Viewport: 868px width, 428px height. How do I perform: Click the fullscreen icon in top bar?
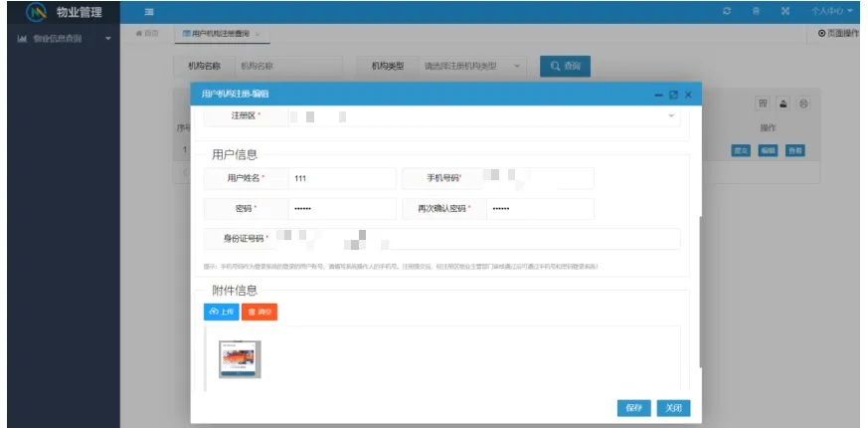tap(785, 11)
